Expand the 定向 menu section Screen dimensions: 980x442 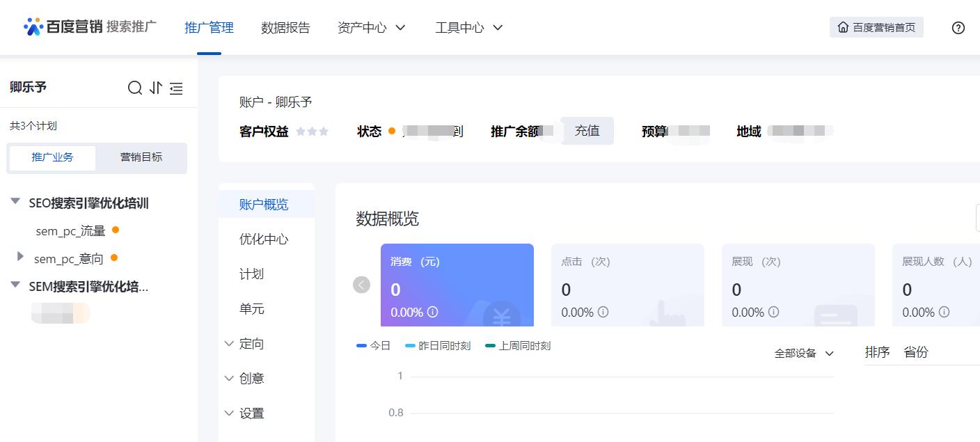(245, 344)
